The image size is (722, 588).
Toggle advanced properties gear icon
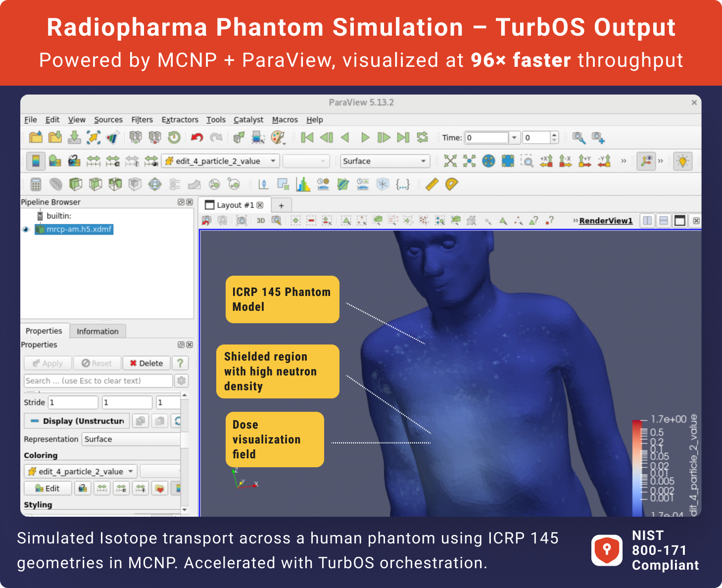pyautogui.click(x=182, y=381)
